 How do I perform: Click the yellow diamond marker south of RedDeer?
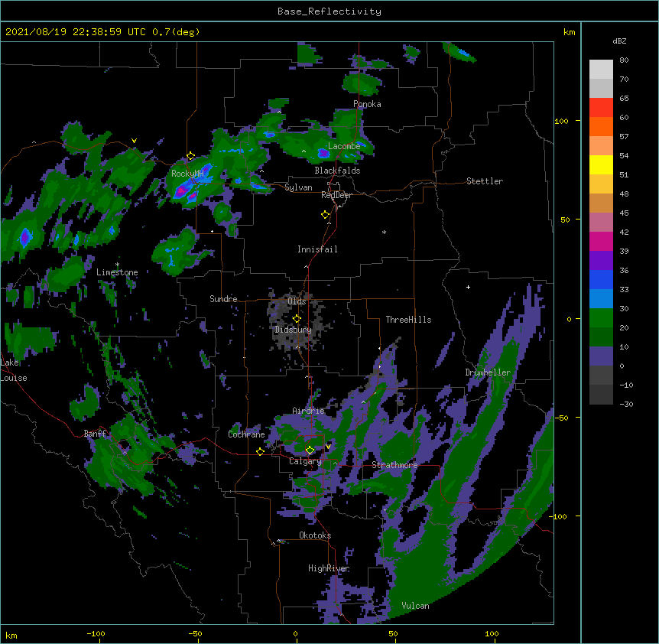coord(326,215)
